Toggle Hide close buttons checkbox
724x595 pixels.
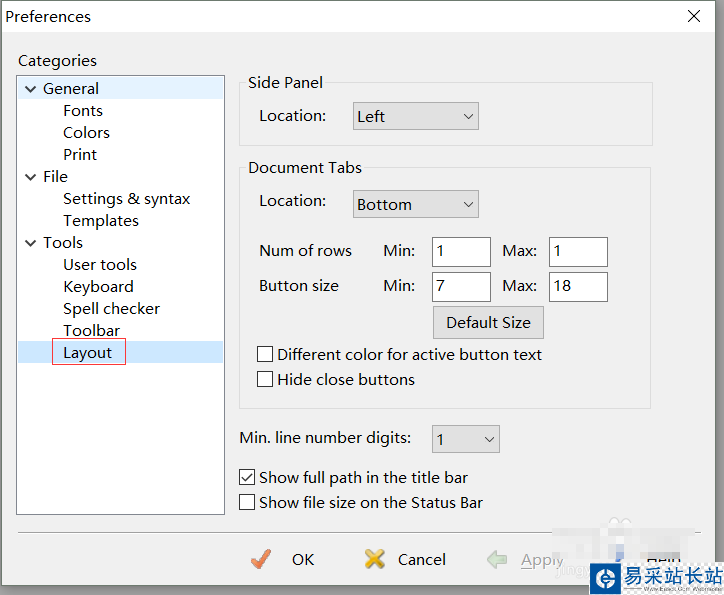pyautogui.click(x=265, y=379)
